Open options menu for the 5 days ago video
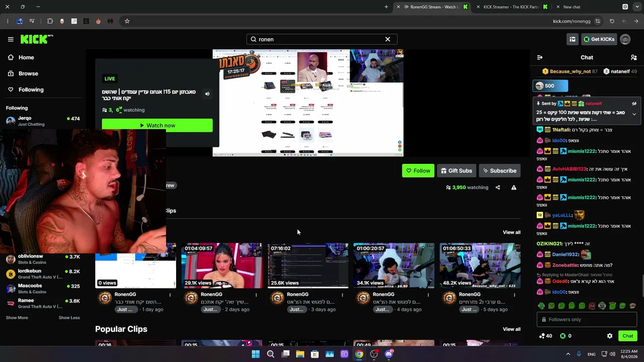644x362 pixels. pos(514,295)
